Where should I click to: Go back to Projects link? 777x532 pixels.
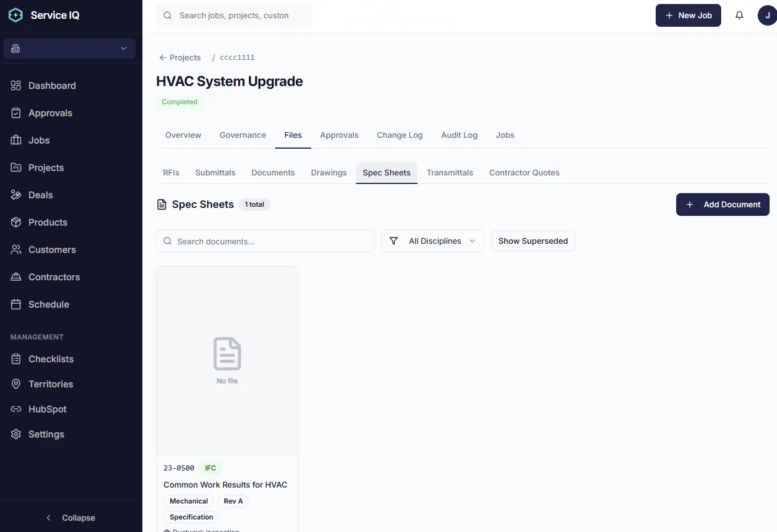pos(179,58)
